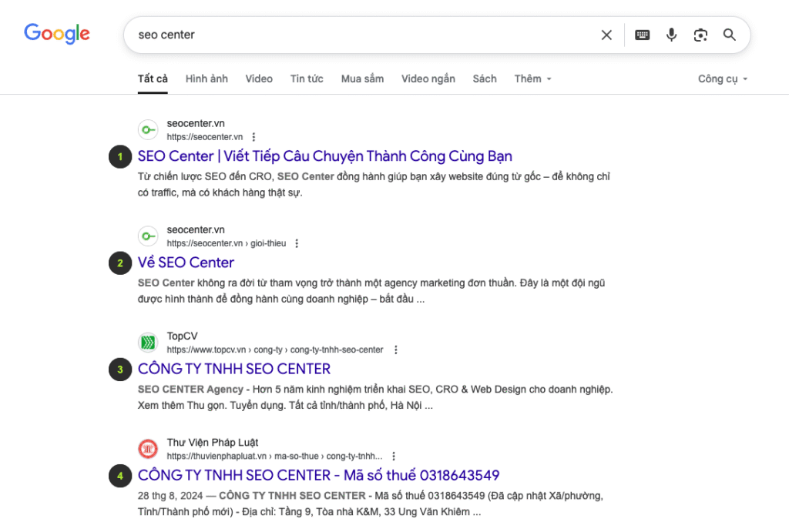Screen dimensions: 789x532
Task: Start voice search with microphone icon
Action: (671, 35)
